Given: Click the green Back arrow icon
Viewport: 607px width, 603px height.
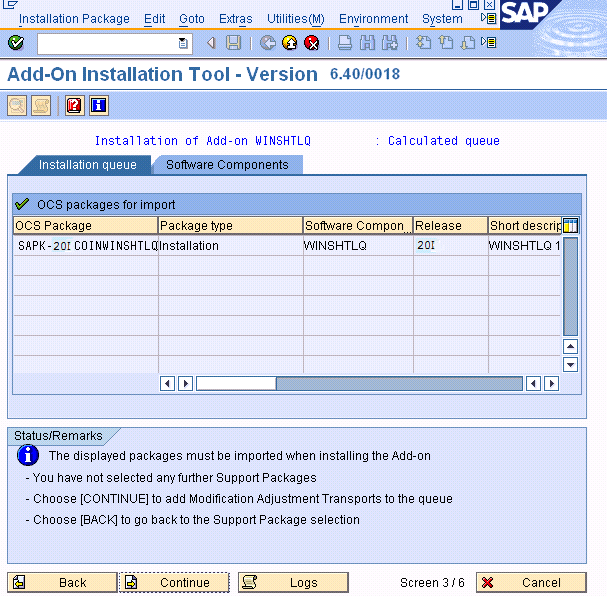Looking at the screenshot, I should tap(267, 43).
